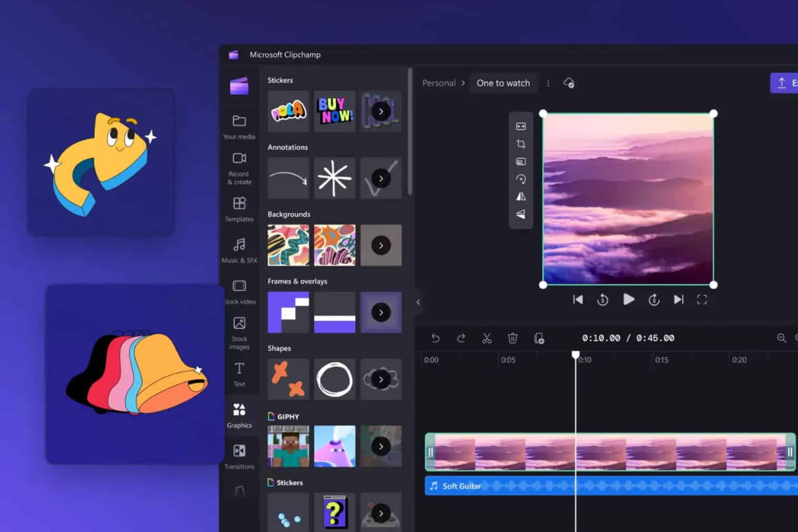Click the rotate tool icon

click(x=521, y=179)
